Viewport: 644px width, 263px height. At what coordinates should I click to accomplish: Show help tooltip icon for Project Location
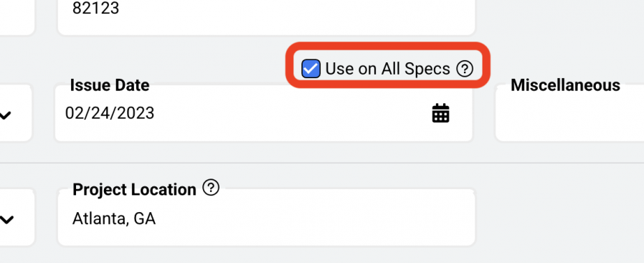211,188
